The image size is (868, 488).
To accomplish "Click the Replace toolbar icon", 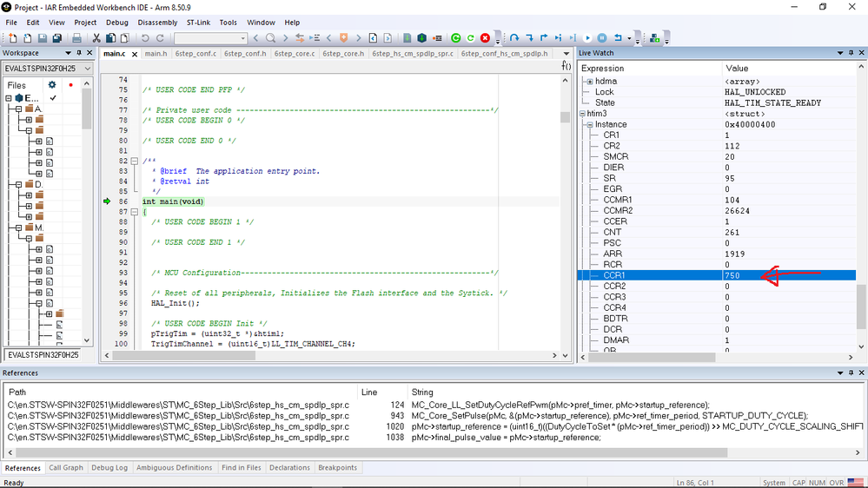I will 300,37.
